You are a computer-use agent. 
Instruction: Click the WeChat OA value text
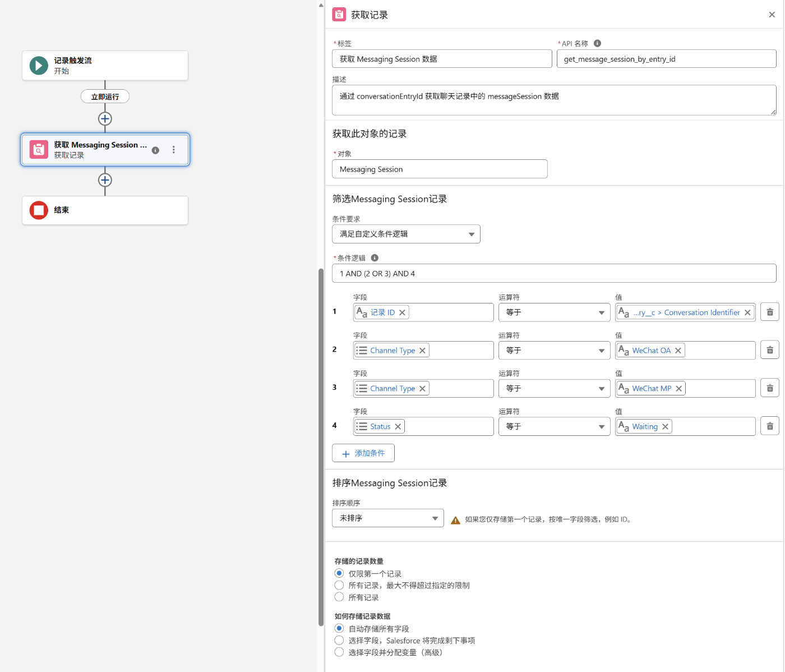[651, 351]
